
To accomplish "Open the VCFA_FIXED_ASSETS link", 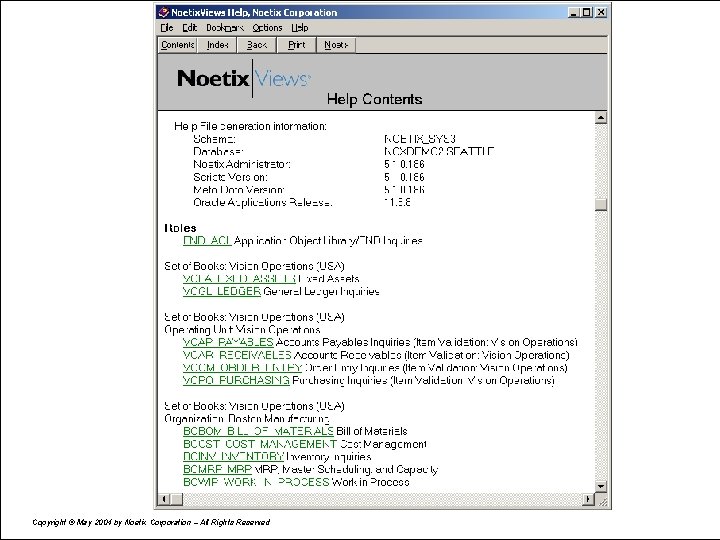I will pos(239,279).
